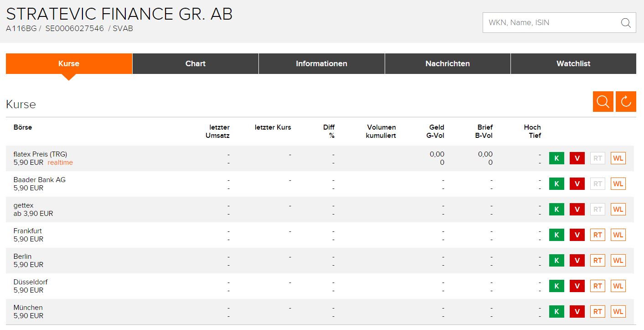The height and width of the screenshot is (330, 644).
Task: Click red V button for München
Action: 577,312
